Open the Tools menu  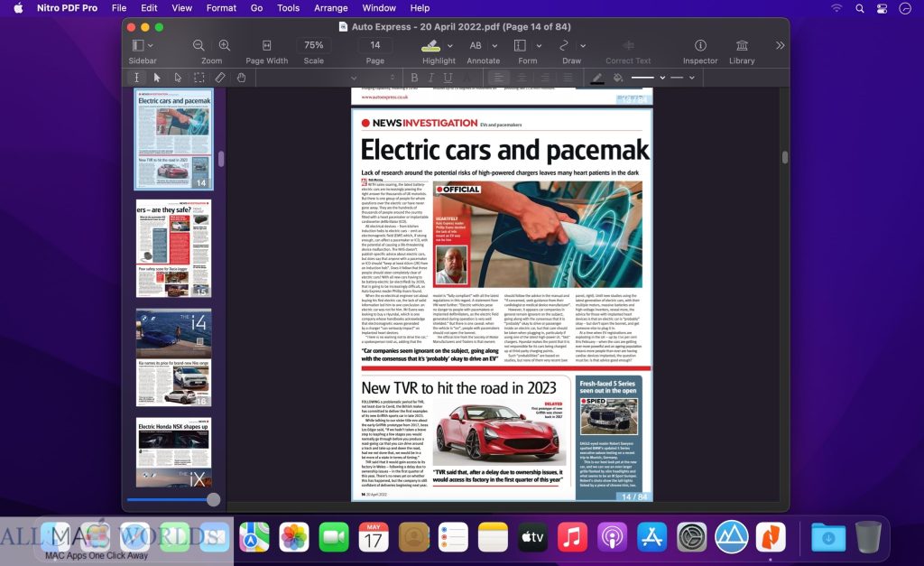point(288,8)
